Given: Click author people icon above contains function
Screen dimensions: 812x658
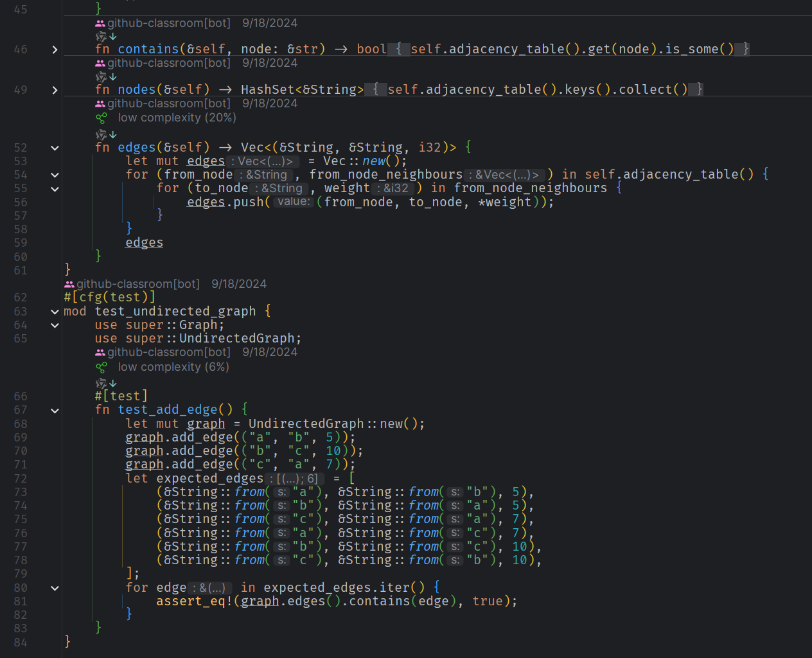Looking at the screenshot, I should pyautogui.click(x=100, y=23).
